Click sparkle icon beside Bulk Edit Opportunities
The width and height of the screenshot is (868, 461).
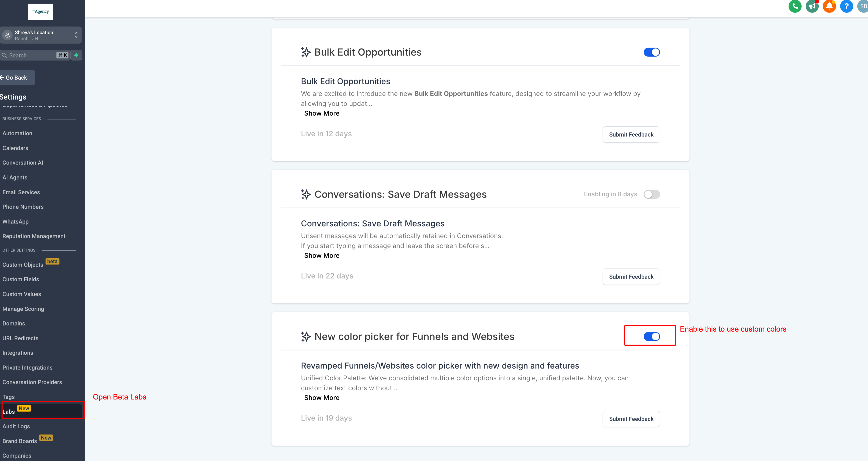(x=306, y=52)
